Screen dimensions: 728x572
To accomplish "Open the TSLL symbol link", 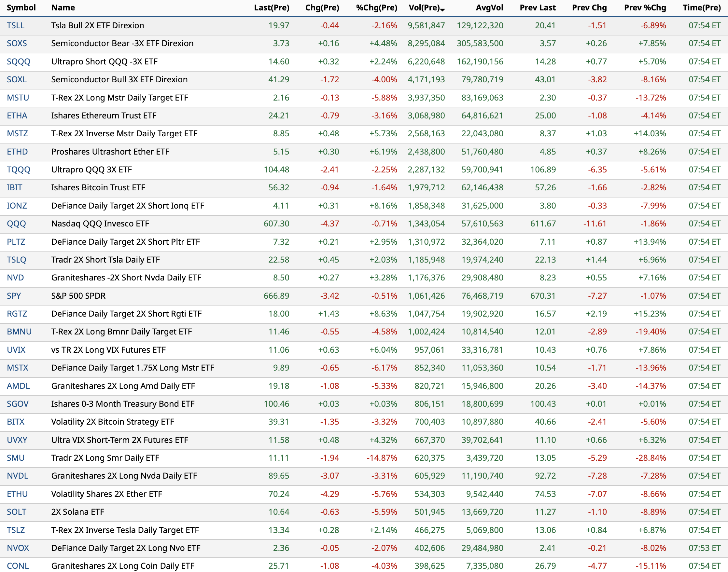I will click(x=15, y=25).
